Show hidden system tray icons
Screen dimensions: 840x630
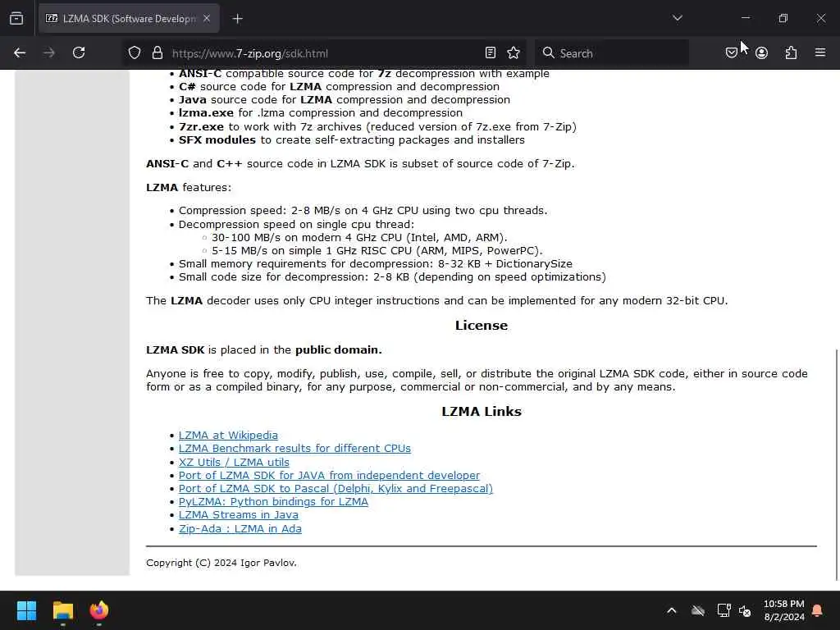click(x=671, y=610)
